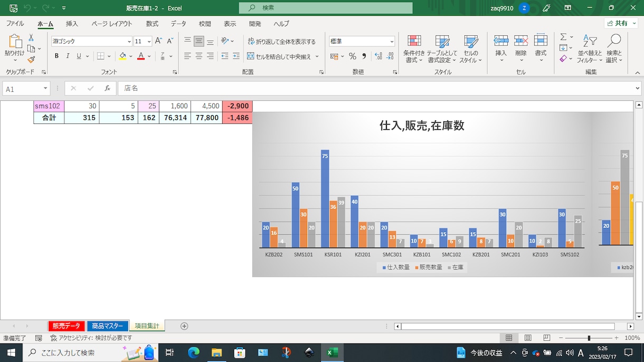Viewport: 644px width, 362px height.
Task: Click formula bar containing 店名
Action: tap(379, 89)
